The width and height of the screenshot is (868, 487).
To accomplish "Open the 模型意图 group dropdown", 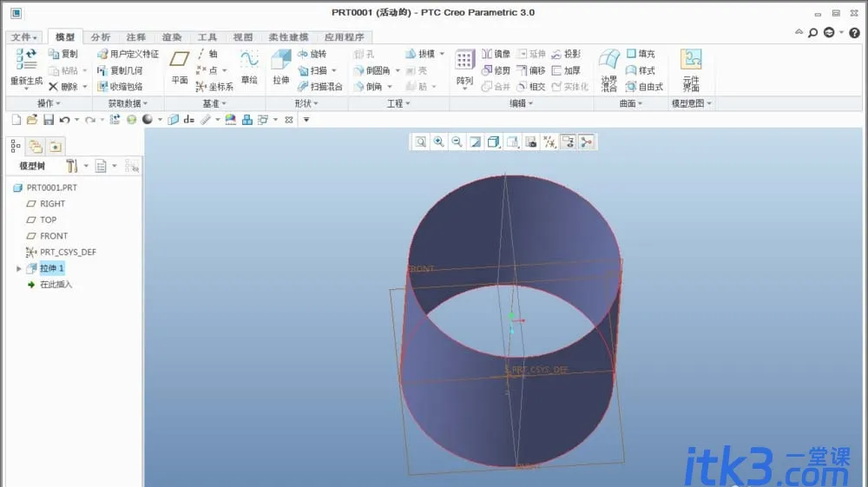I will 692,103.
